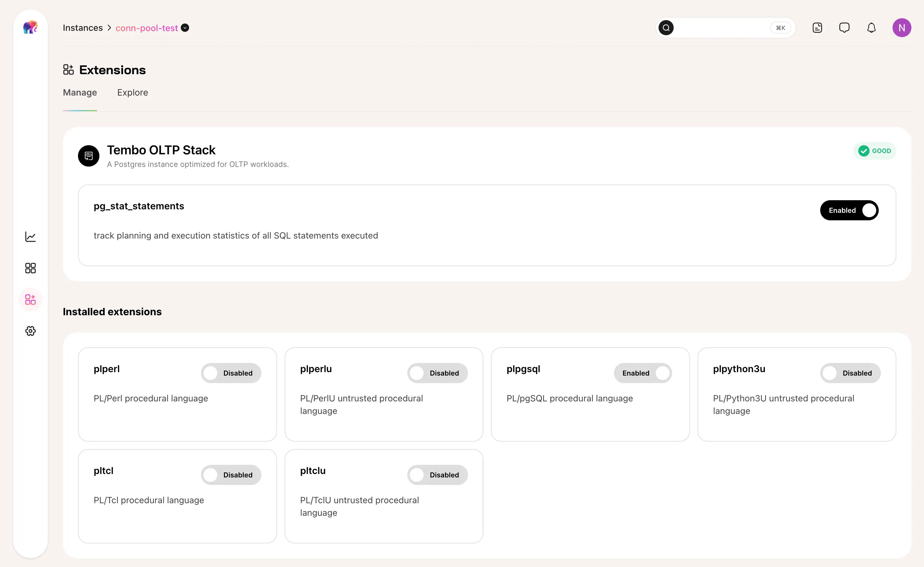Screen dimensions: 924x567
Task: Click the Tembo elephant logo
Action: pyautogui.click(x=31, y=27)
